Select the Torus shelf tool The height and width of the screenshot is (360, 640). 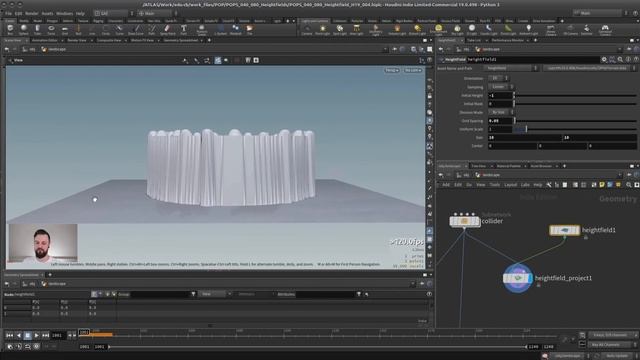tap(51, 29)
